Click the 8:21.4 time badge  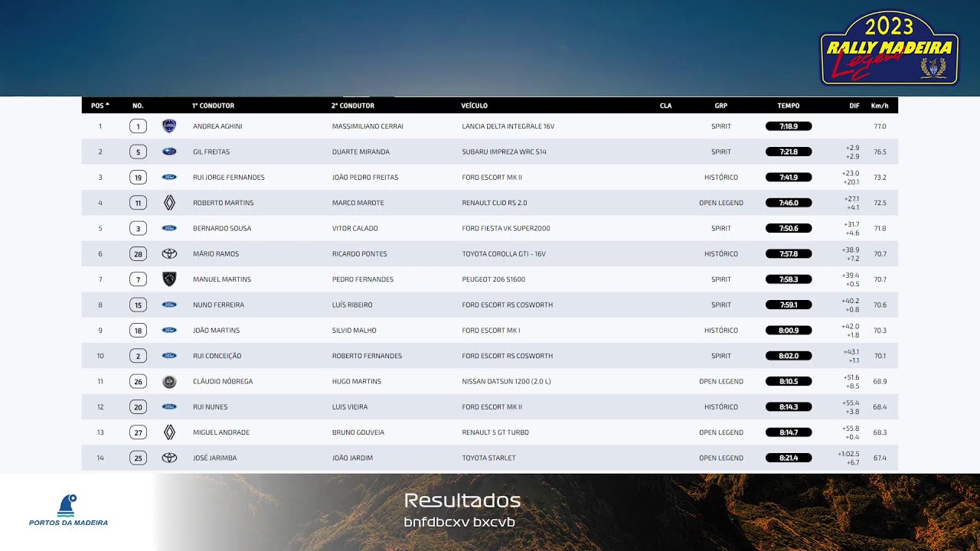[x=789, y=458]
